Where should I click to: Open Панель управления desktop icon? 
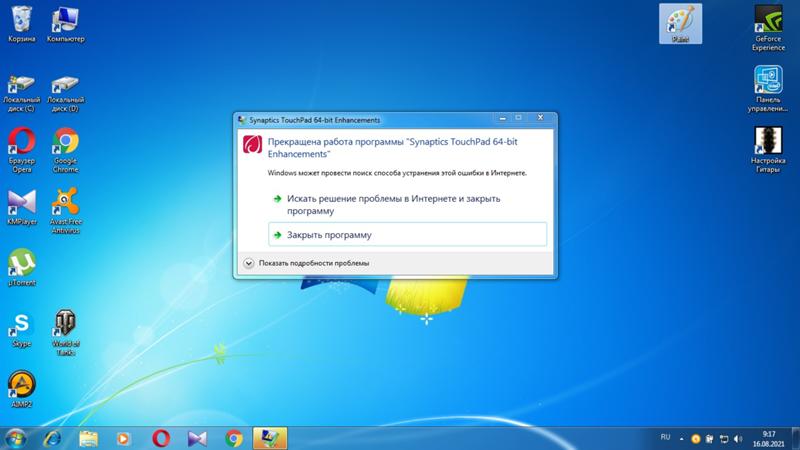[x=768, y=88]
